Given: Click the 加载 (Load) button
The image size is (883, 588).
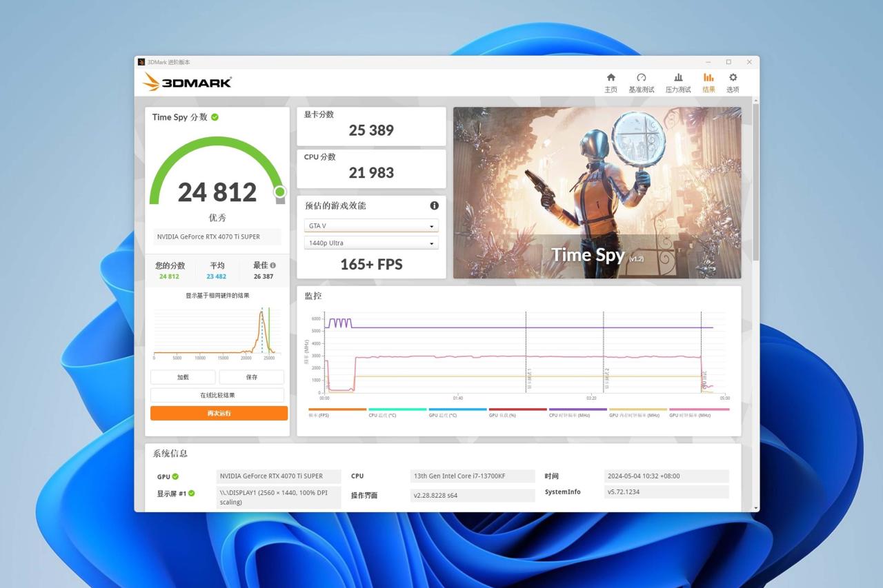Looking at the screenshot, I should 183,377.
